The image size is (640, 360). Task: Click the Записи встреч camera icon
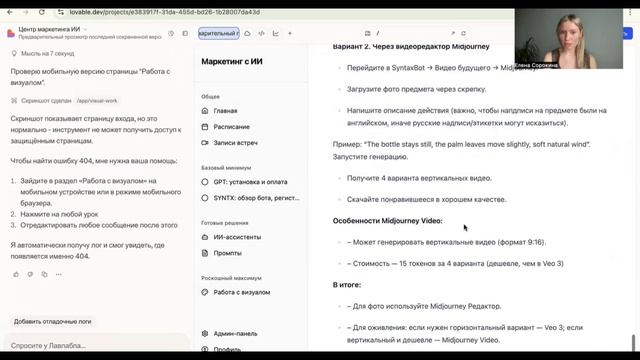[205, 143]
